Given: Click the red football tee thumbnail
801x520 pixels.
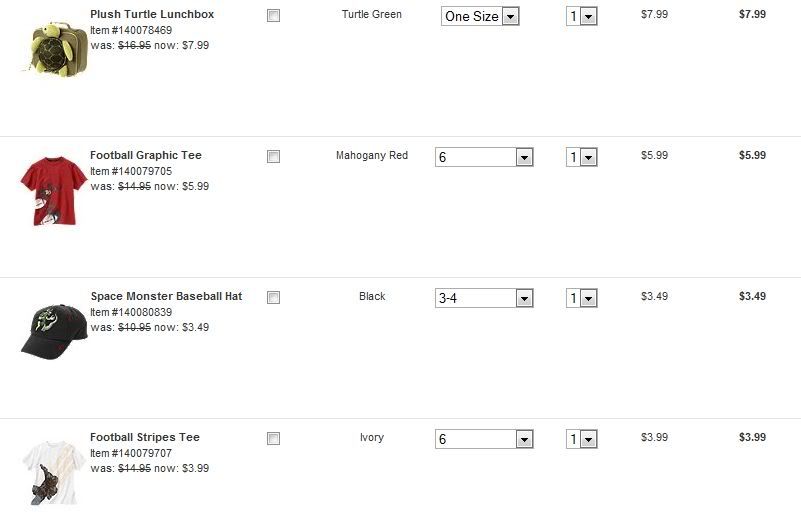Looking at the screenshot, I should click(x=54, y=191).
